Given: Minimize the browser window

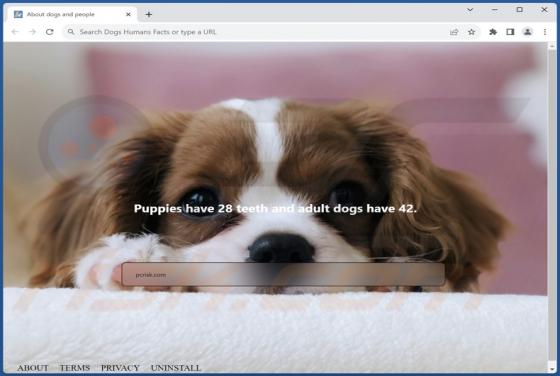Looking at the screenshot, I should point(495,10).
